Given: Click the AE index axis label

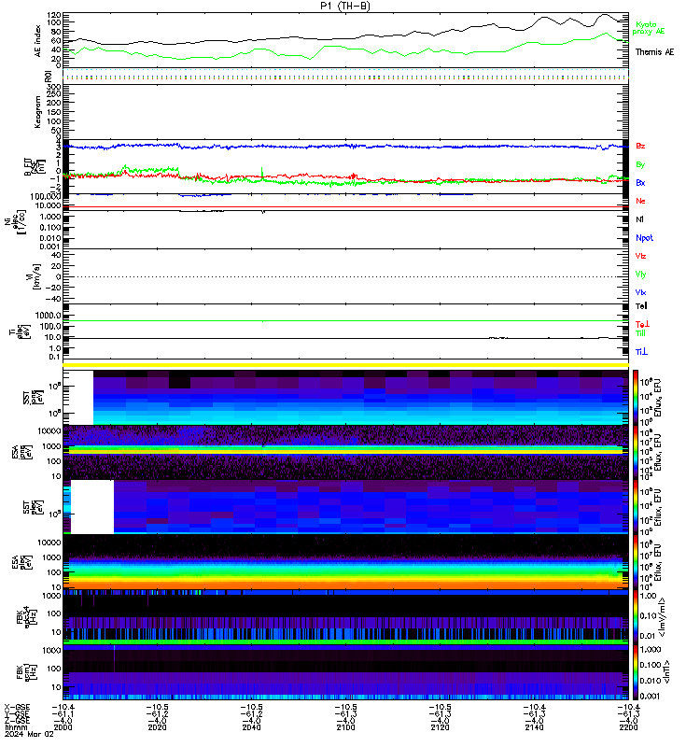Looking at the screenshot, I should (x=38, y=41).
